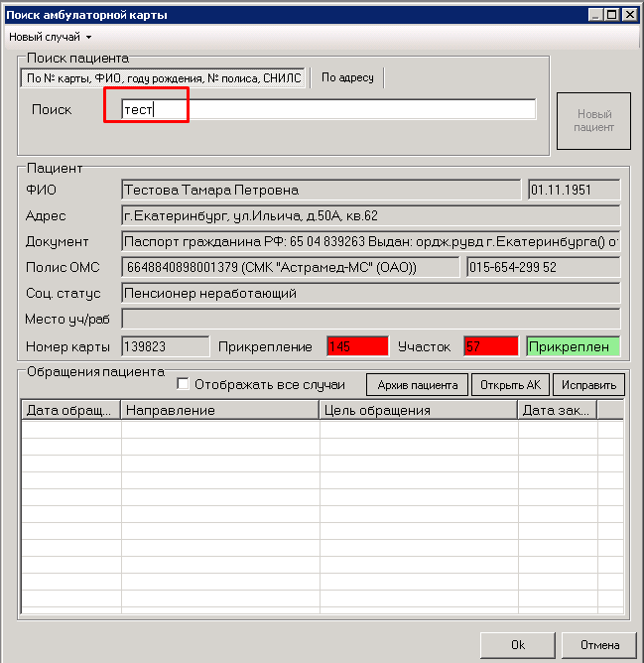
Task: Enable Отображать все случаи checkbox
Action: pos(183,384)
